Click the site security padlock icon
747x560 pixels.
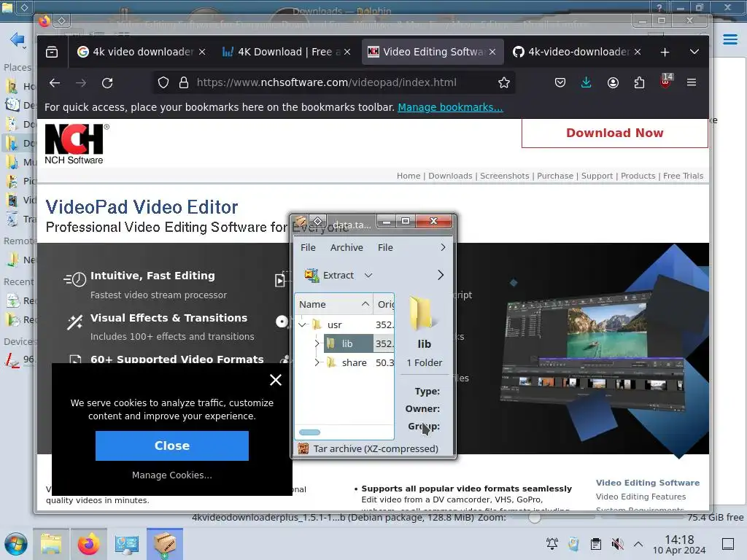(x=183, y=83)
